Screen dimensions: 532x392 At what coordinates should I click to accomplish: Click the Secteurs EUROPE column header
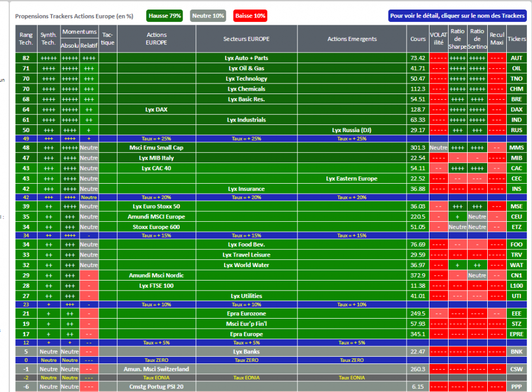click(246, 39)
